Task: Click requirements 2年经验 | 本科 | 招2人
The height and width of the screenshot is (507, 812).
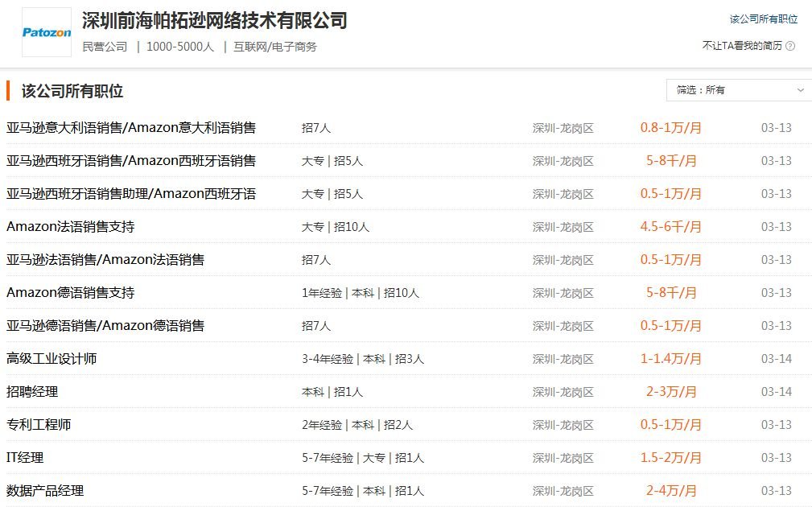Action: [x=357, y=425]
